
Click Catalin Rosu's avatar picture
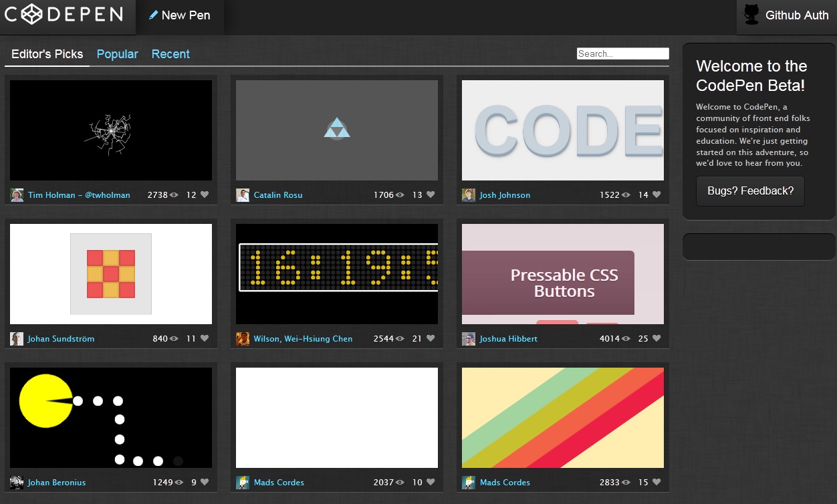243,195
